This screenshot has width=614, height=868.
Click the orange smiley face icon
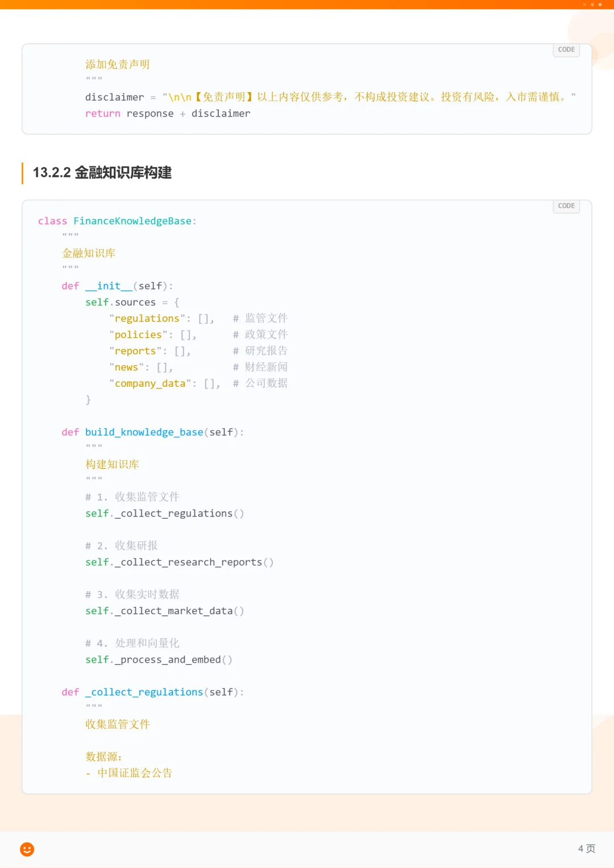pos(27,849)
